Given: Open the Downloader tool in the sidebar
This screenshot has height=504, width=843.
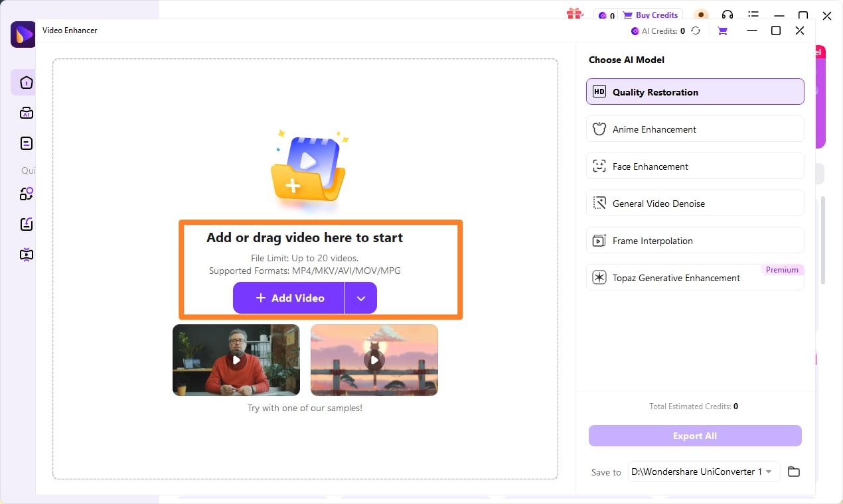Looking at the screenshot, I should pyautogui.click(x=25, y=223).
